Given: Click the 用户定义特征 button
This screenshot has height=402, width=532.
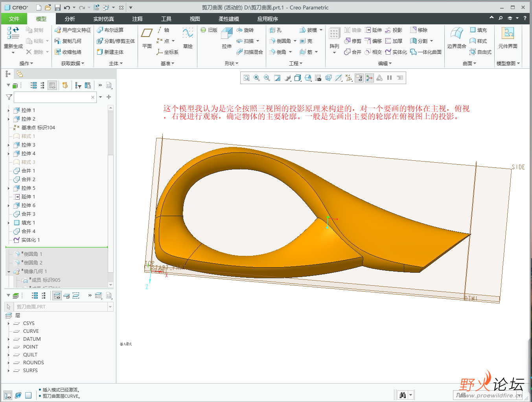Looking at the screenshot, I should click(73, 30).
